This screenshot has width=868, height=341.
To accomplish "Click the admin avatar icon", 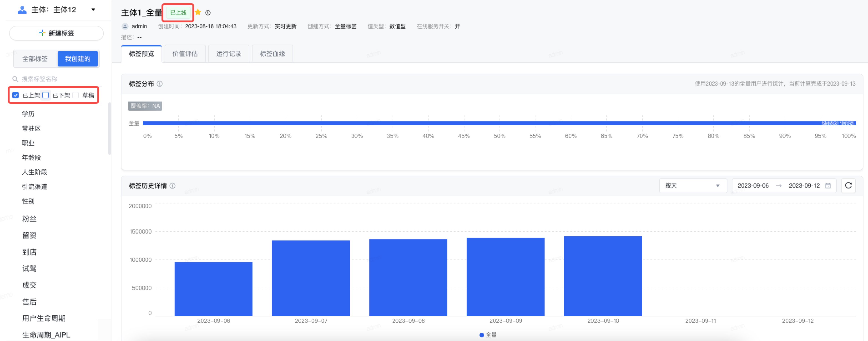I will (x=125, y=26).
